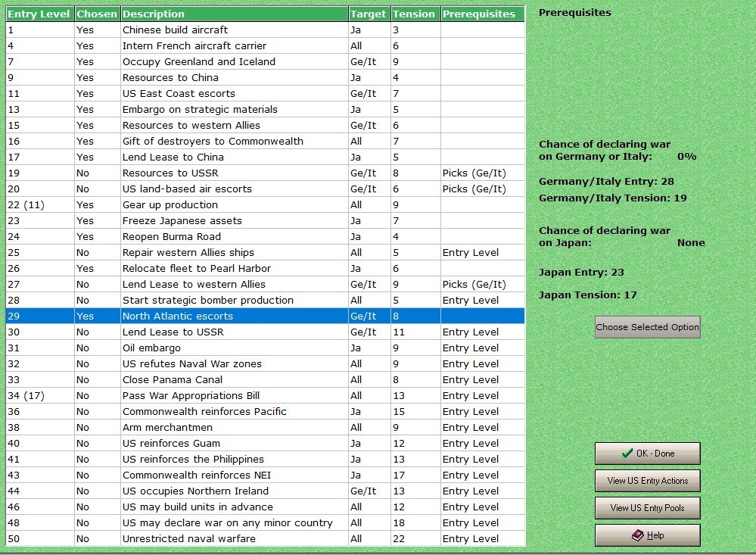This screenshot has width=756, height=555.
Task: Select US may declare war on minor country
Action: tap(265, 523)
